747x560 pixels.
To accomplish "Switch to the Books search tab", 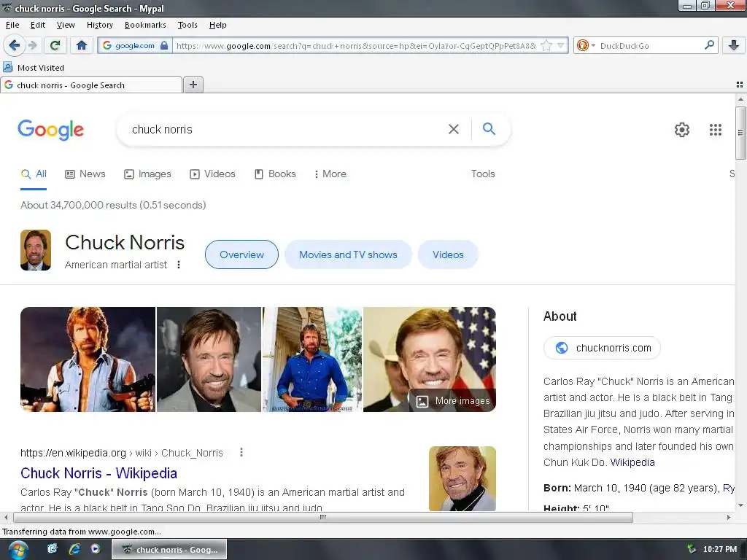I will click(x=275, y=174).
